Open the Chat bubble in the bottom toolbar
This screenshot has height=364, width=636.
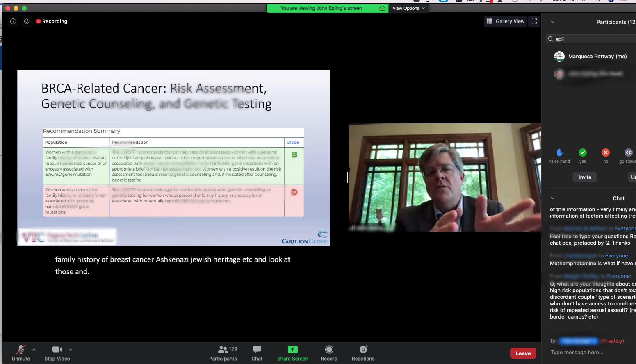(x=257, y=353)
